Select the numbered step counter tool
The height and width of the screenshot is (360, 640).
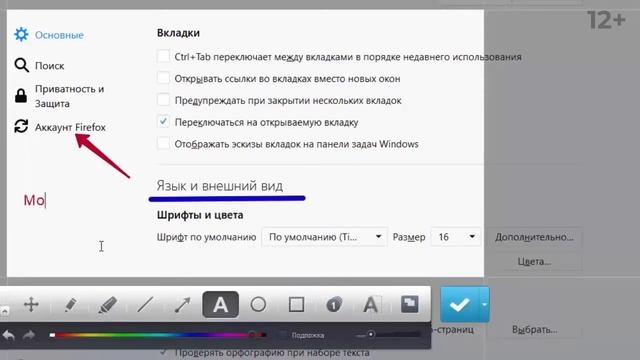[334, 304]
